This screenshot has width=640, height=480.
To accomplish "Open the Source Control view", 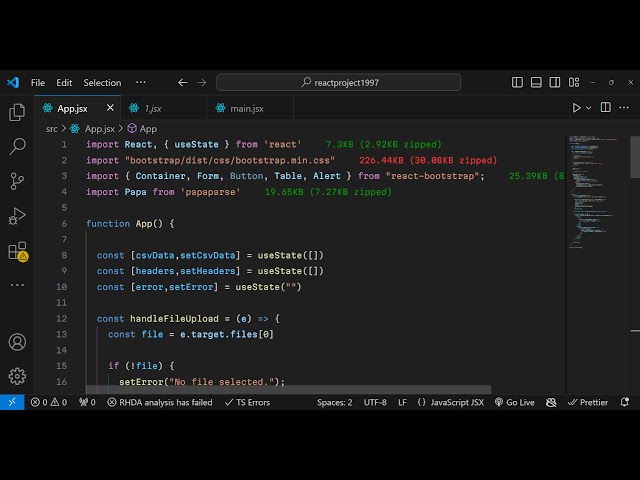I will click(x=17, y=181).
